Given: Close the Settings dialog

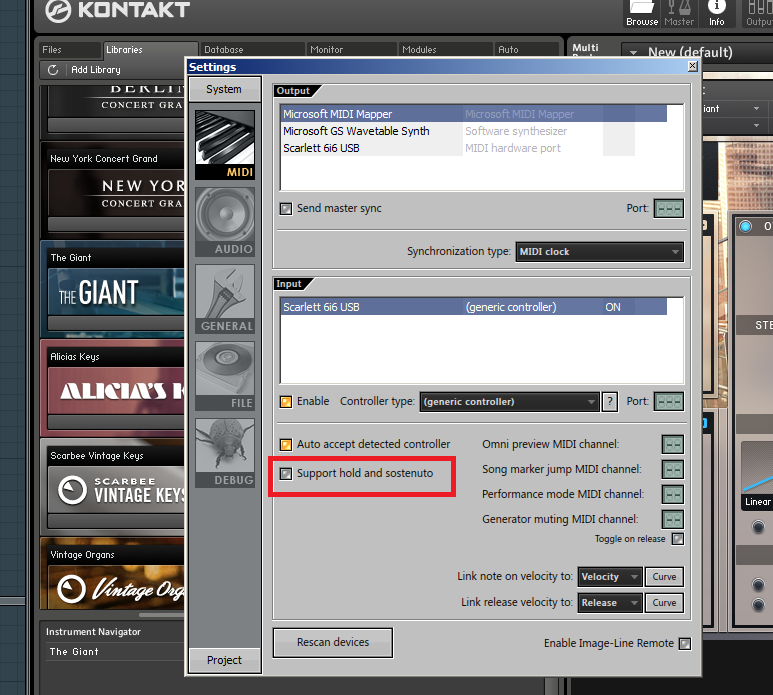Looking at the screenshot, I should [693, 66].
